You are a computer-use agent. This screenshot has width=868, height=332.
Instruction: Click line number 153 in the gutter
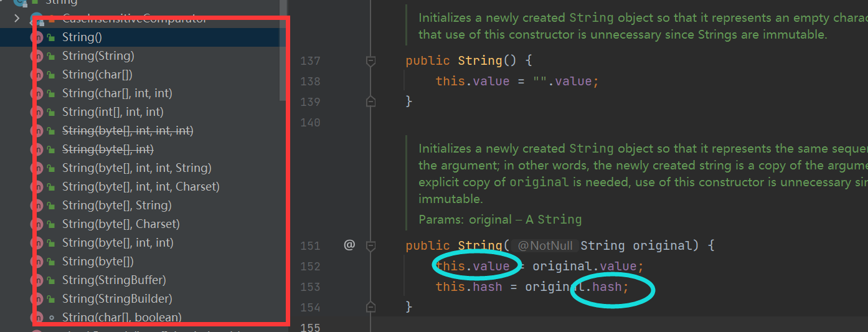tap(309, 287)
